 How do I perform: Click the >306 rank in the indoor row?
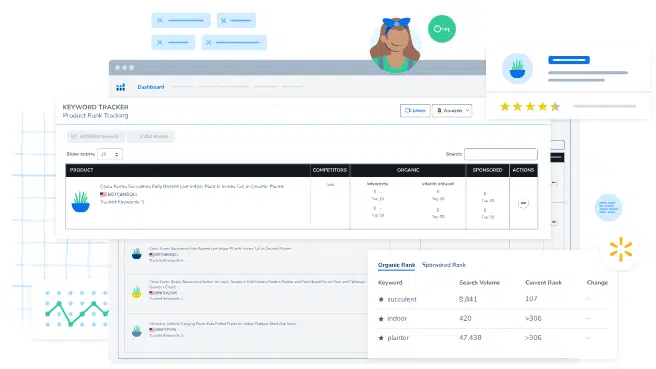click(x=533, y=319)
